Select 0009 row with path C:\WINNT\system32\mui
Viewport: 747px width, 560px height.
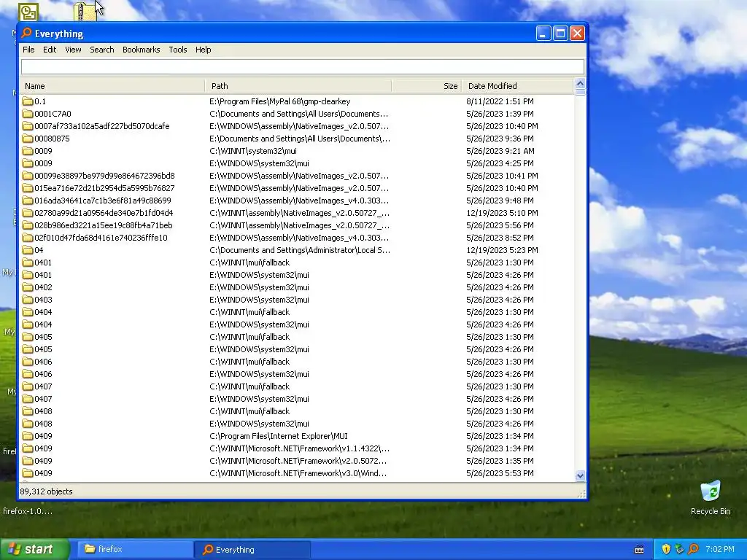(x=298, y=151)
